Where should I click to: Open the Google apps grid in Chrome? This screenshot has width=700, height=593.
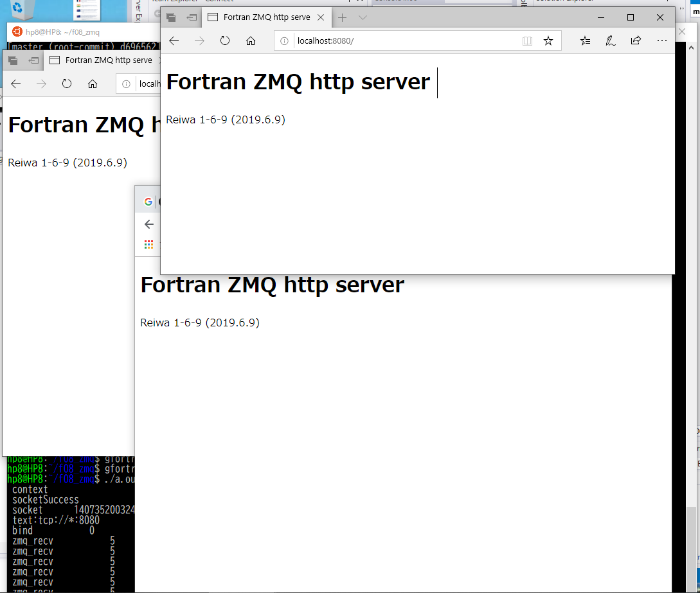(x=148, y=244)
